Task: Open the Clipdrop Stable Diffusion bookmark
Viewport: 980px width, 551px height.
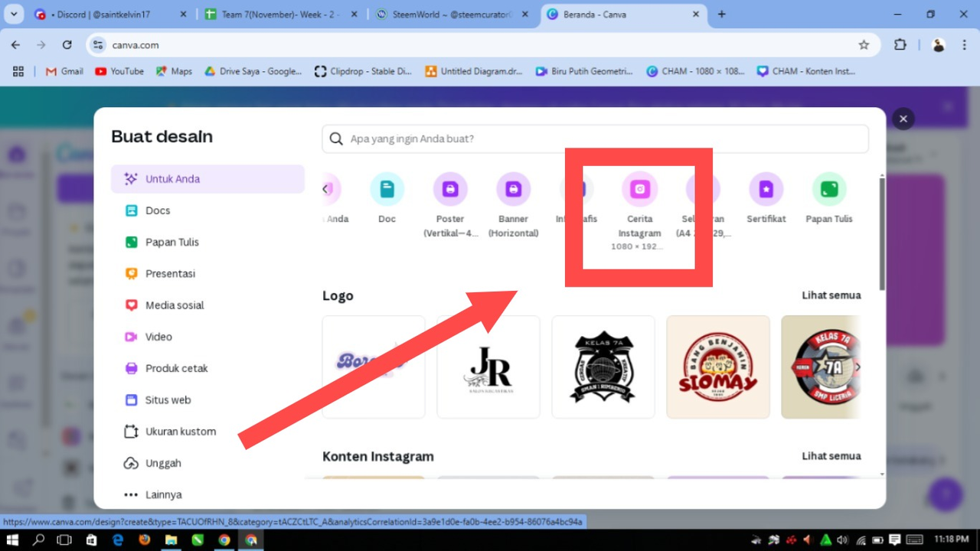Action: 364,71
